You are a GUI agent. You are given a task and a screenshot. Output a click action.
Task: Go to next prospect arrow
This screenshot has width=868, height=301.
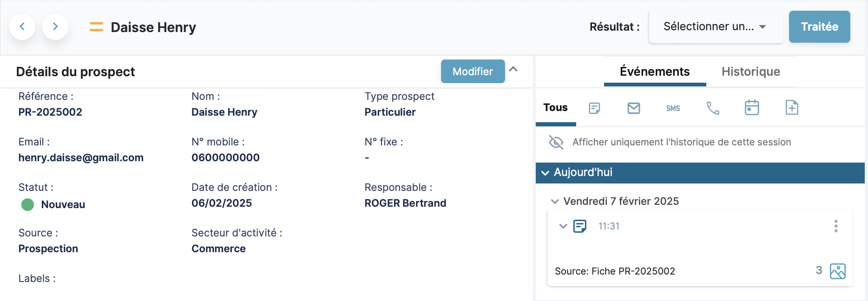(x=55, y=27)
